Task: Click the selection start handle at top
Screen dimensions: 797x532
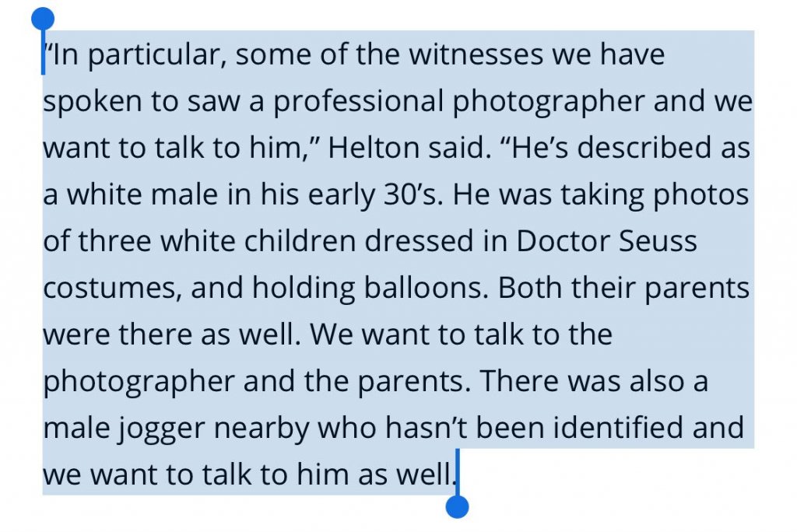Action: [44, 19]
